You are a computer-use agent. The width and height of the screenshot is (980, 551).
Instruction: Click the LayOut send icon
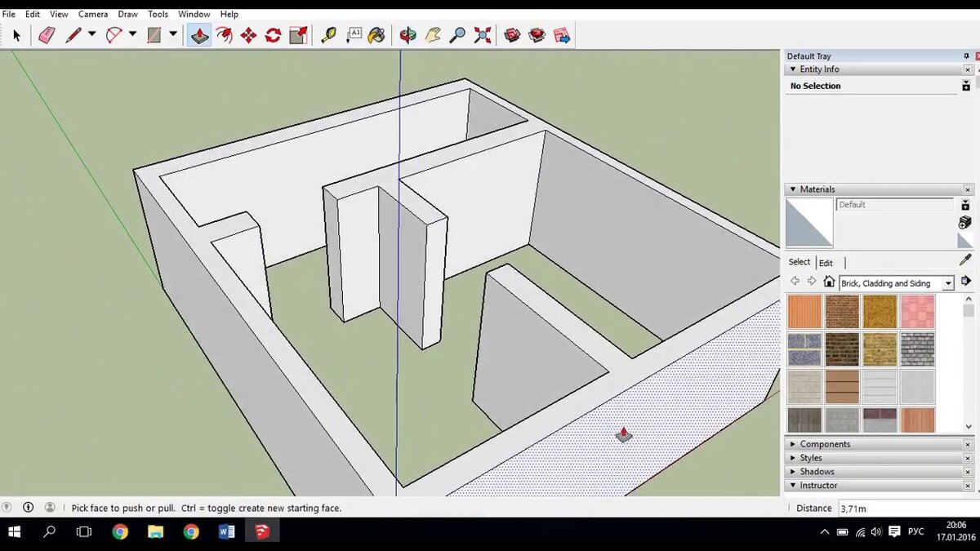pos(562,35)
